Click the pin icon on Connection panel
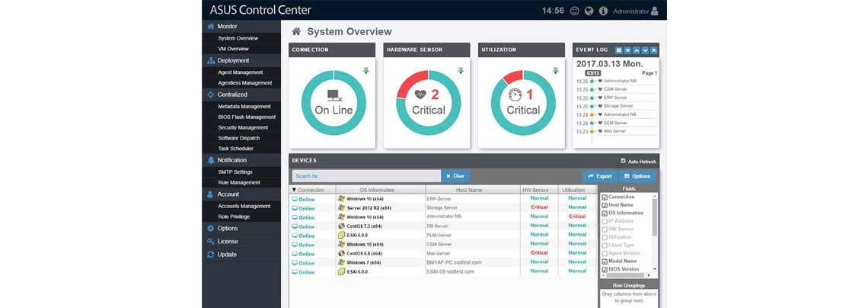 click(x=366, y=70)
